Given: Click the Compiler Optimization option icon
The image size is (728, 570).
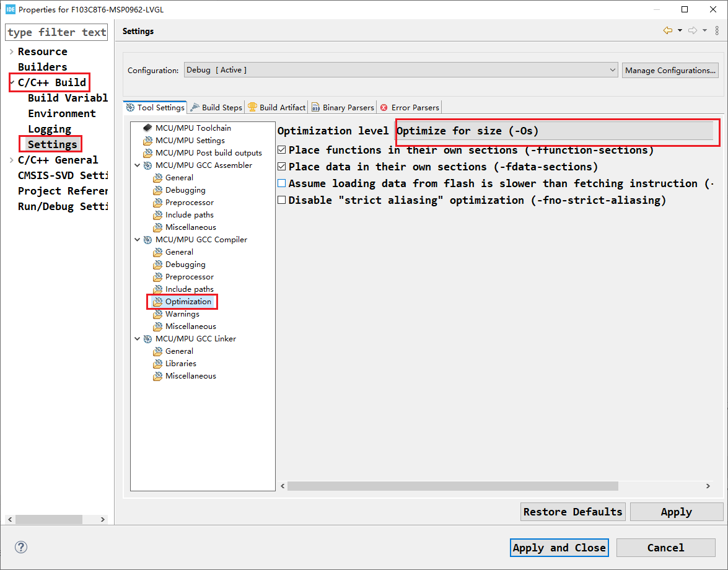Looking at the screenshot, I should [x=158, y=302].
